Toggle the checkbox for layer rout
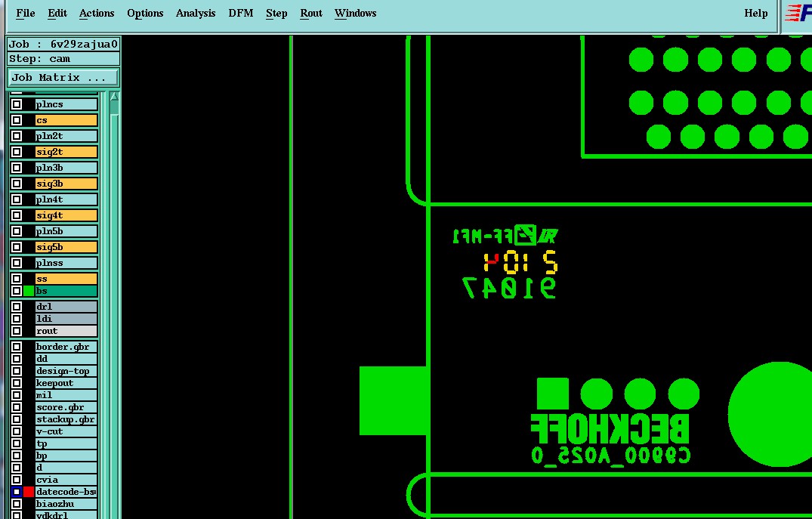The image size is (812, 519). pyautogui.click(x=17, y=331)
